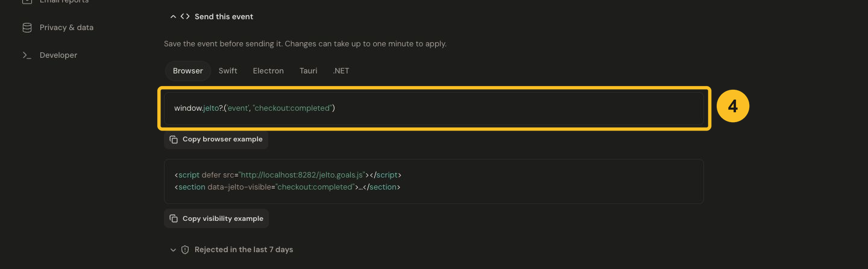868x269 pixels.
Task: Click the code brackets icon beside Send this event
Action: pyautogui.click(x=185, y=17)
